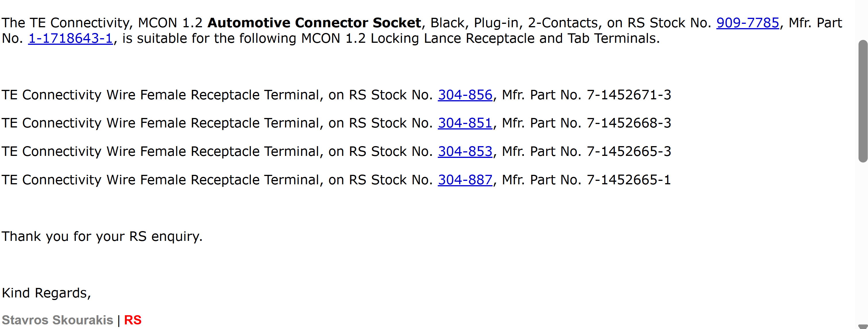The height and width of the screenshot is (329, 868).
Task: Open the 304-853 stock number link
Action: [x=465, y=152]
